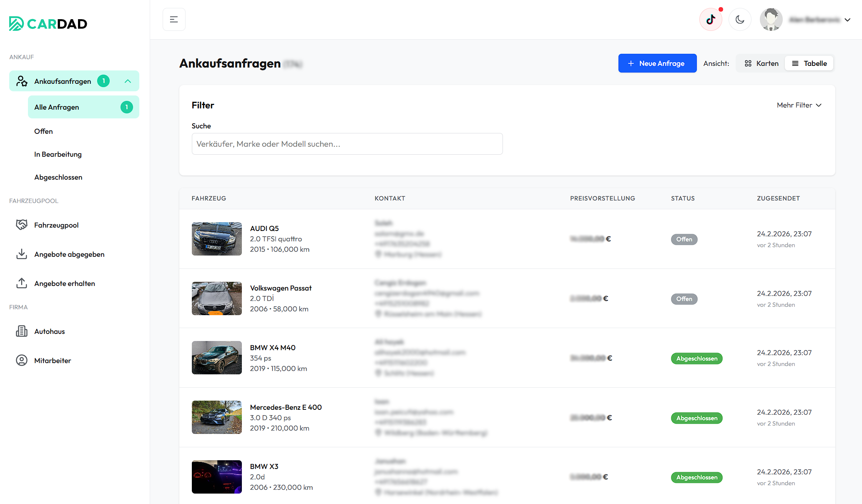This screenshot has width=862, height=504.
Task: Click the hamburger menu icon
Action: click(x=174, y=20)
